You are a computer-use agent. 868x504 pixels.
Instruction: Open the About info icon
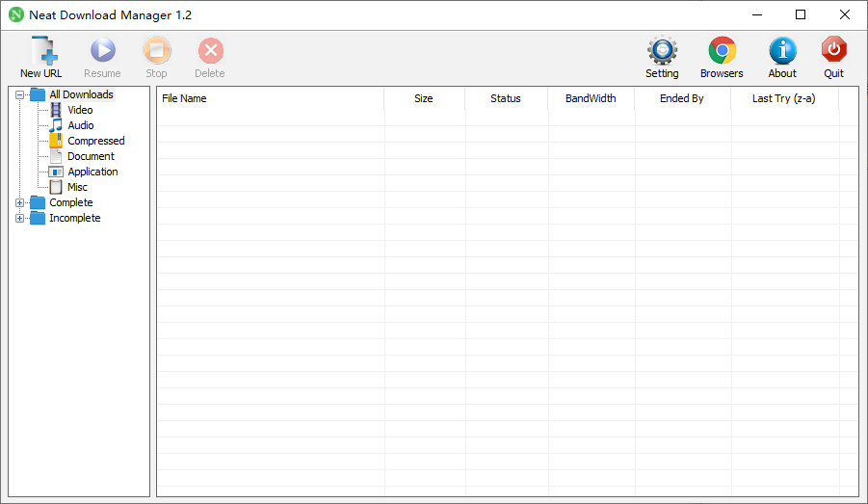(x=782, y=50)
